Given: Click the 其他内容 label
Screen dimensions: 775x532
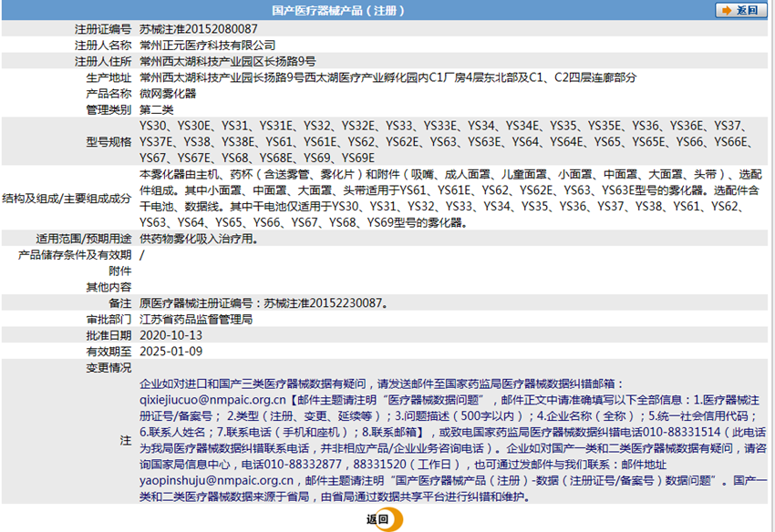Looking at the screenshot, I should [x=108, y=287].
